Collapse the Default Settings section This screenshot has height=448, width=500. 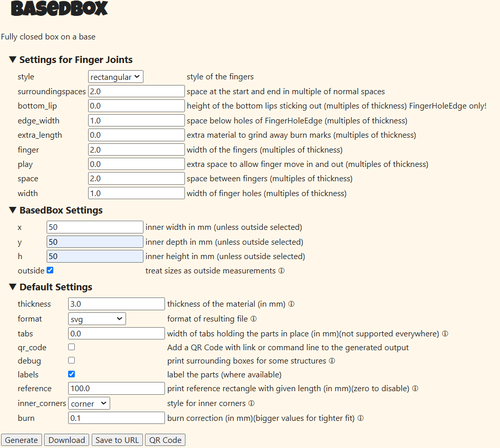pyautogui.click(x=51, y=287)
